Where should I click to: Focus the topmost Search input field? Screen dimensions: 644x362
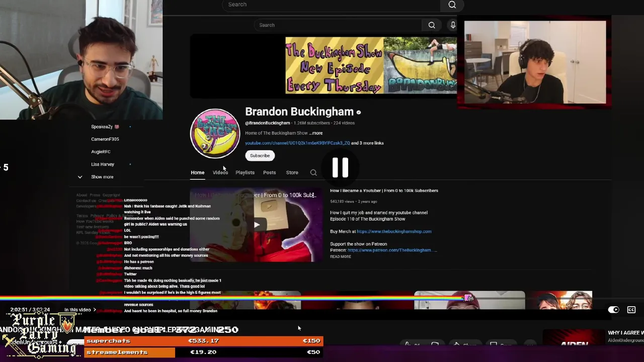pos(331,5)
